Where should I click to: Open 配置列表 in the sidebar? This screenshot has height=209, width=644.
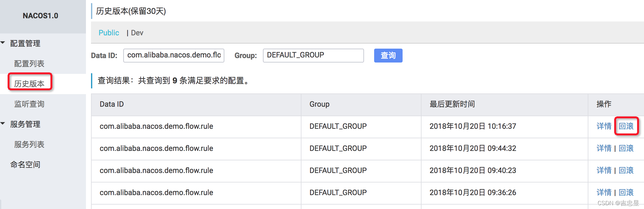click(29, 63)
